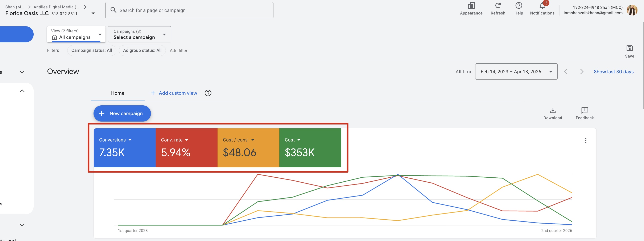The width and height of the screenshot is (644, 241).
Task: Click the All campaigns home icon
Action: (x=54, y=37)
